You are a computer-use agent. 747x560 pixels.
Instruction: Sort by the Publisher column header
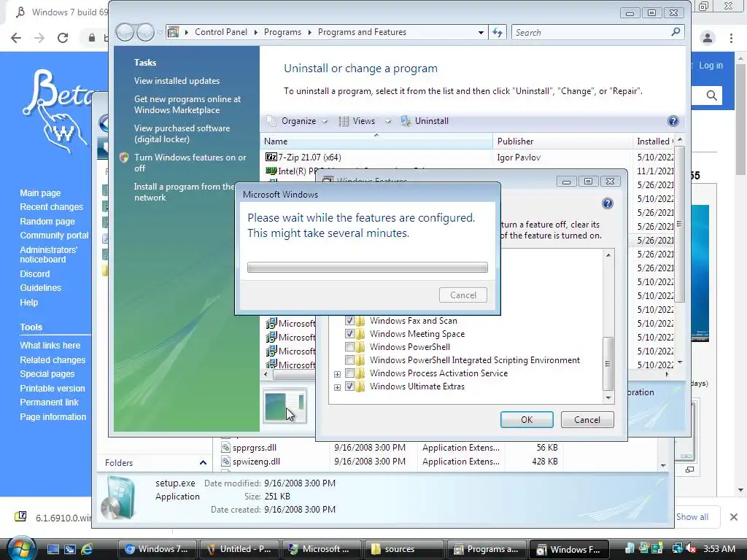click(562, 141)
